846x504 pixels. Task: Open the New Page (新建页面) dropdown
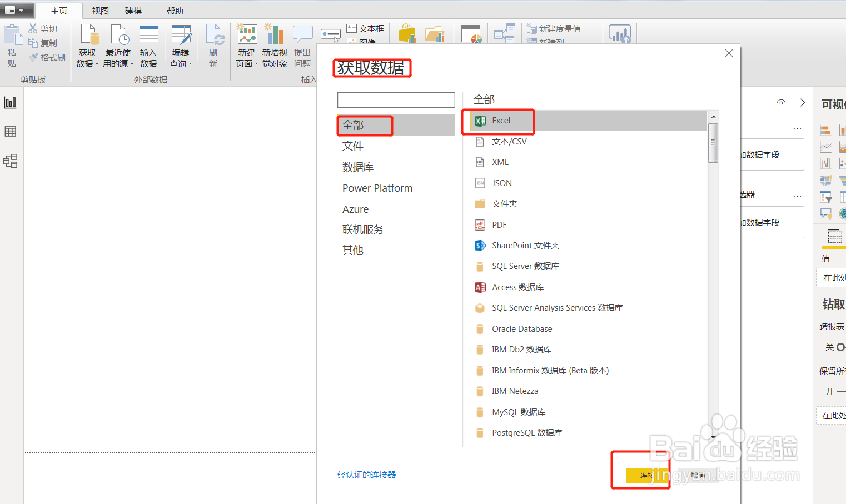tap(247, 46)
